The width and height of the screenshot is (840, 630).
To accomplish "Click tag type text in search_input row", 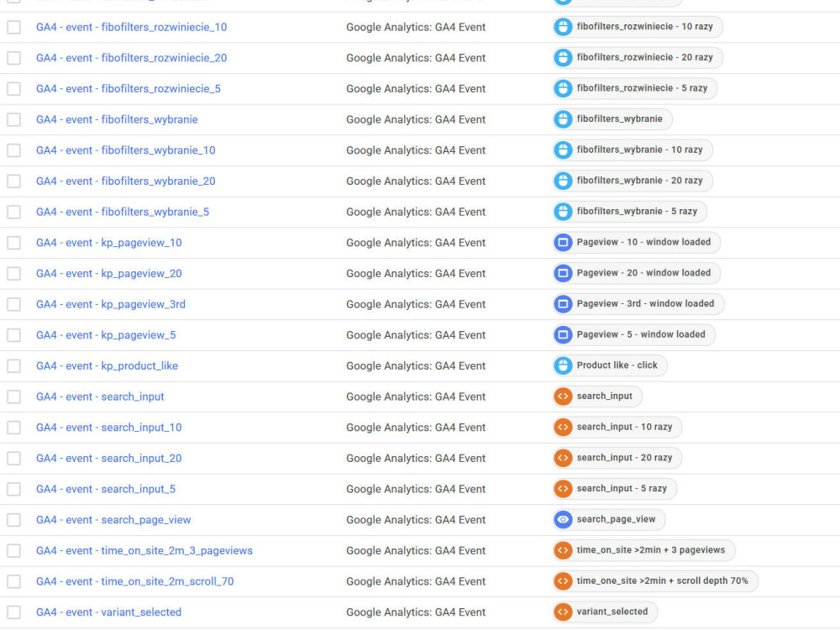I will tap(416, 397).
